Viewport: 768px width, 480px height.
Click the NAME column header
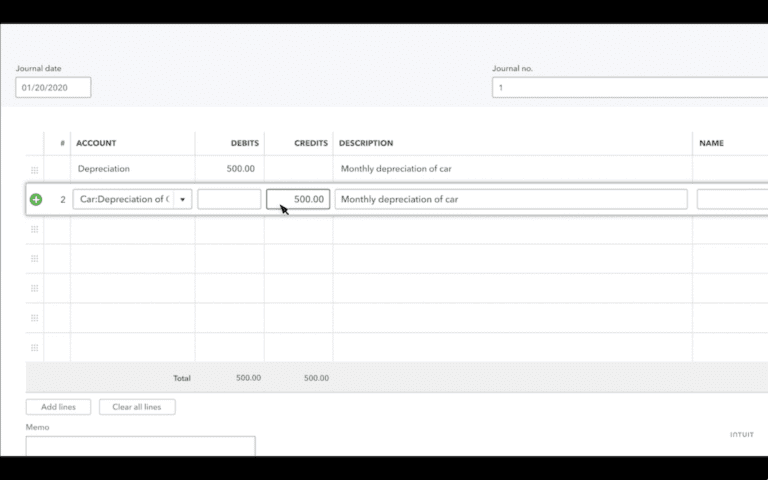tap(711, 143)
